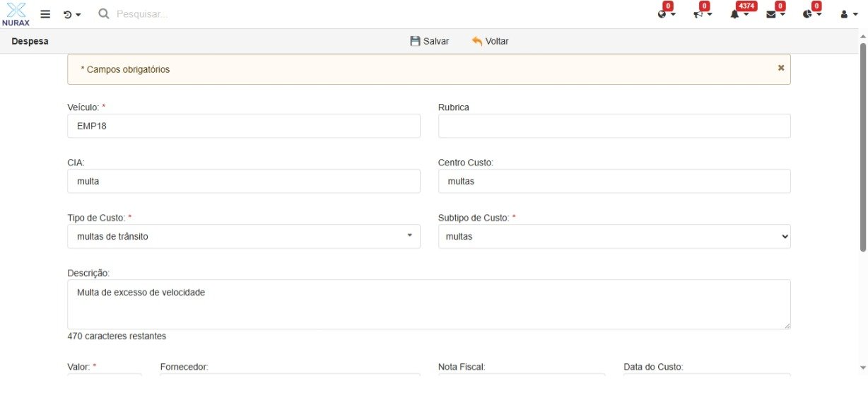Image resolution: width=868 pixels, height=417 pixels.
Task: Click the Veículo field containing EMP18
Action: (x=244, y=127)
